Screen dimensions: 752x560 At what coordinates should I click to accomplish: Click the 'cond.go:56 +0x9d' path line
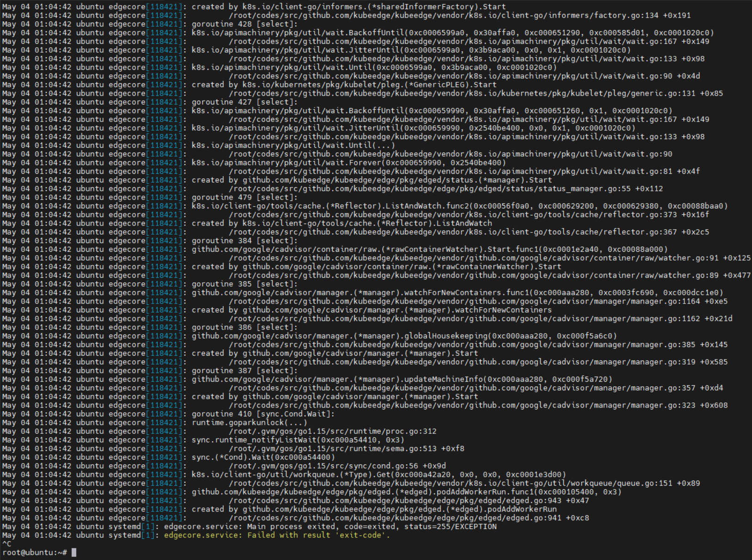(224, 466)
